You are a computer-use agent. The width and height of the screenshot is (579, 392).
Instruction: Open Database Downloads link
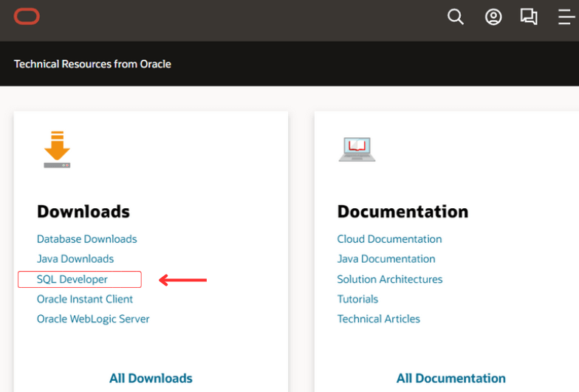[87, 239]
